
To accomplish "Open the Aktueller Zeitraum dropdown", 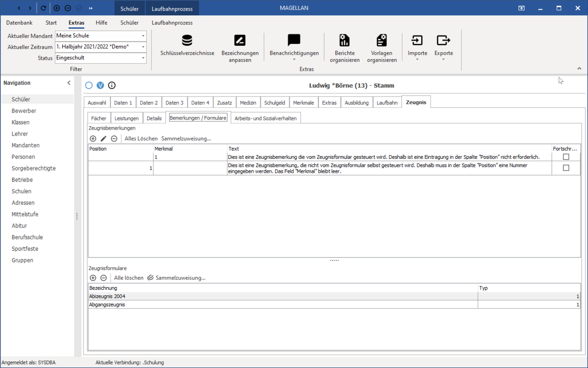I will click(143, 47).
